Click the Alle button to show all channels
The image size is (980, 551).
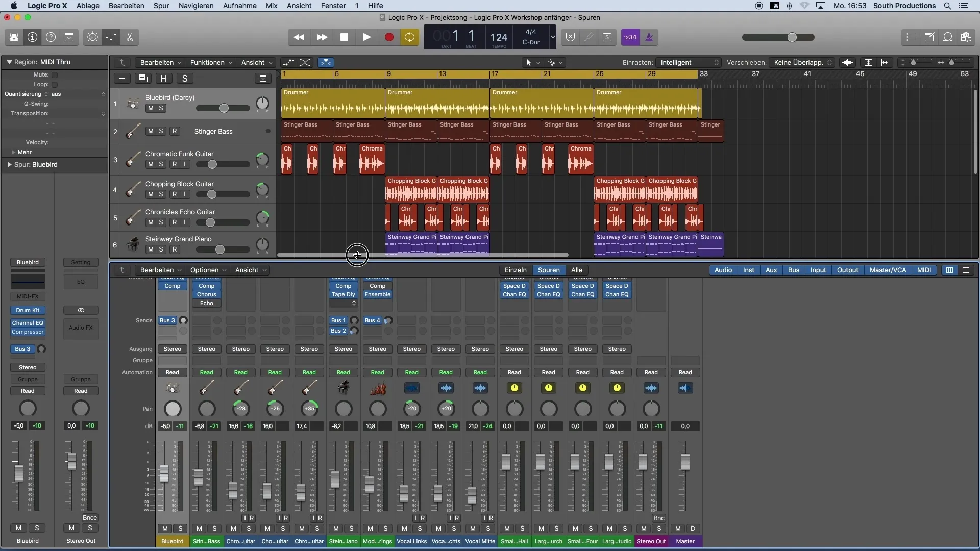[577, 270]
